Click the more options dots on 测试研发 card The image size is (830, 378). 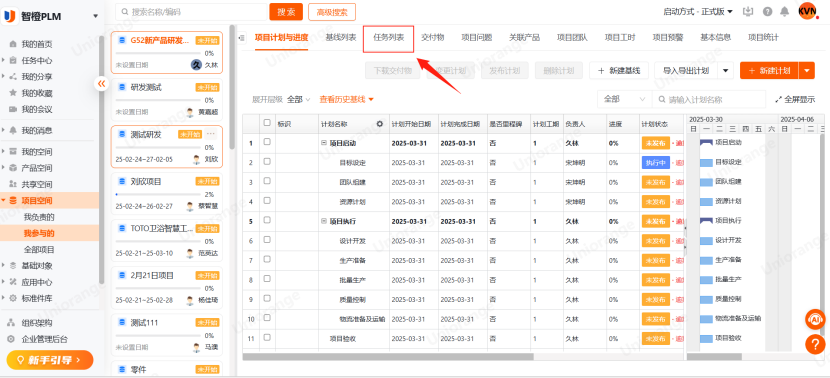coord(211,134)
